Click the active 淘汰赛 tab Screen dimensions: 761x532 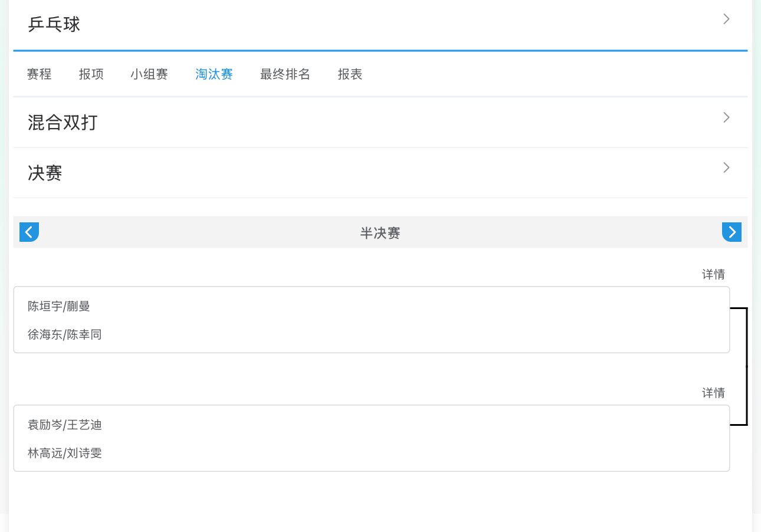[x=214, y=74]
